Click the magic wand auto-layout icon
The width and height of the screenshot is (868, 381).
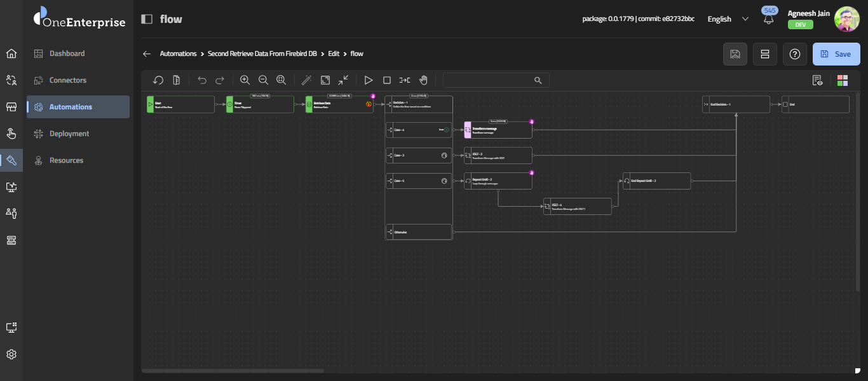tap(306, 80)
